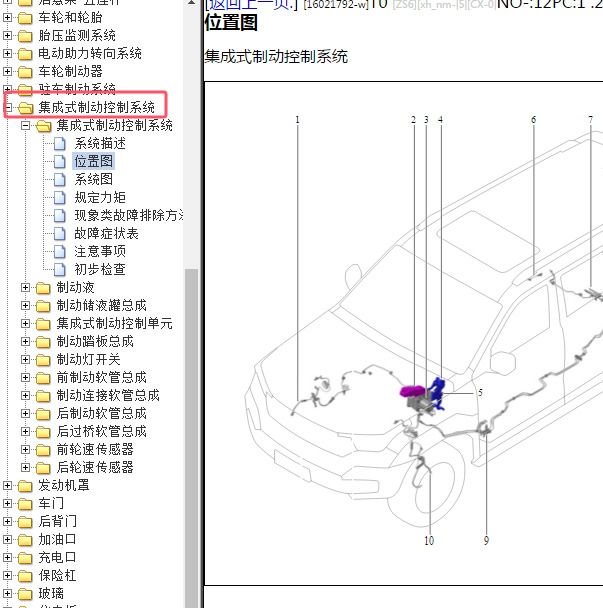Click the blue component in the diagram

[x=438, y=392]
